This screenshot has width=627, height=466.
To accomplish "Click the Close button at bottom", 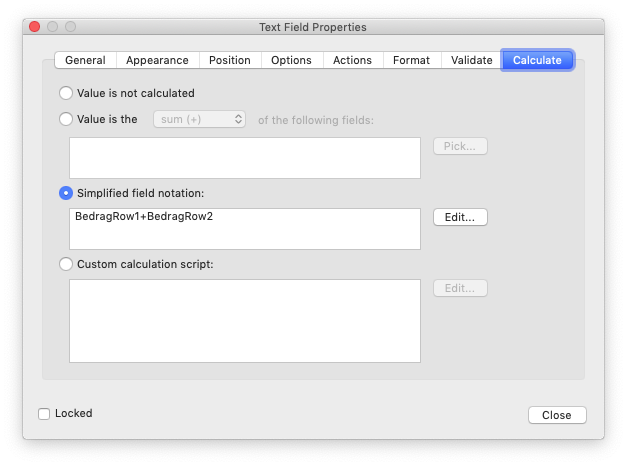I will tap(557, 415).
